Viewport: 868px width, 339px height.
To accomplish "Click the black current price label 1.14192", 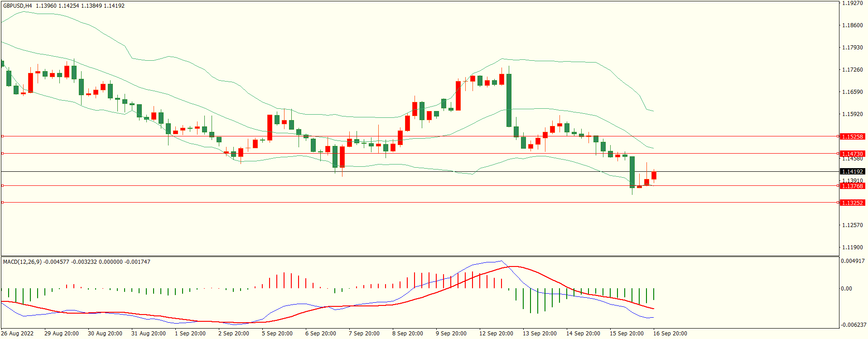I will (x=852, y=171).
